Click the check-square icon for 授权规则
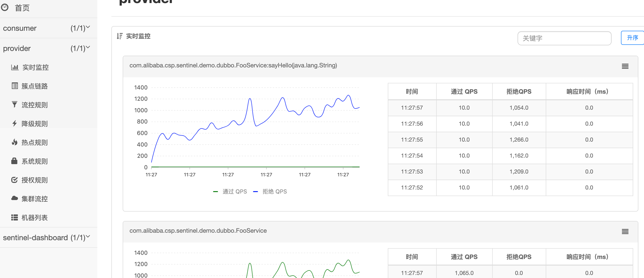644x278 pixels. click(15, 180)
